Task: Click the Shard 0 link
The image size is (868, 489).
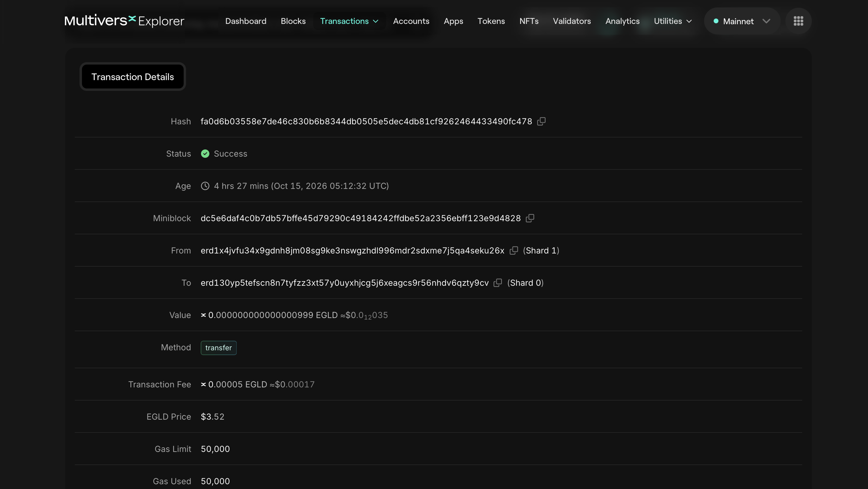Action: point(525,283)
